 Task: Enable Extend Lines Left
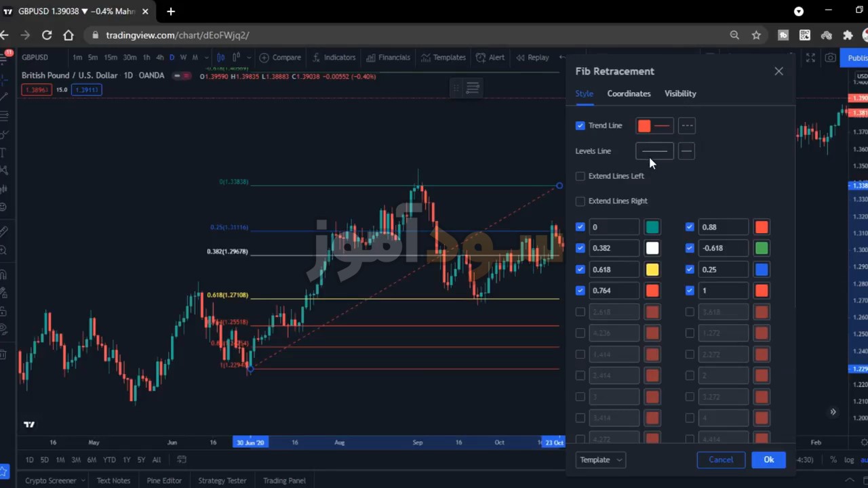coord(580,176)
